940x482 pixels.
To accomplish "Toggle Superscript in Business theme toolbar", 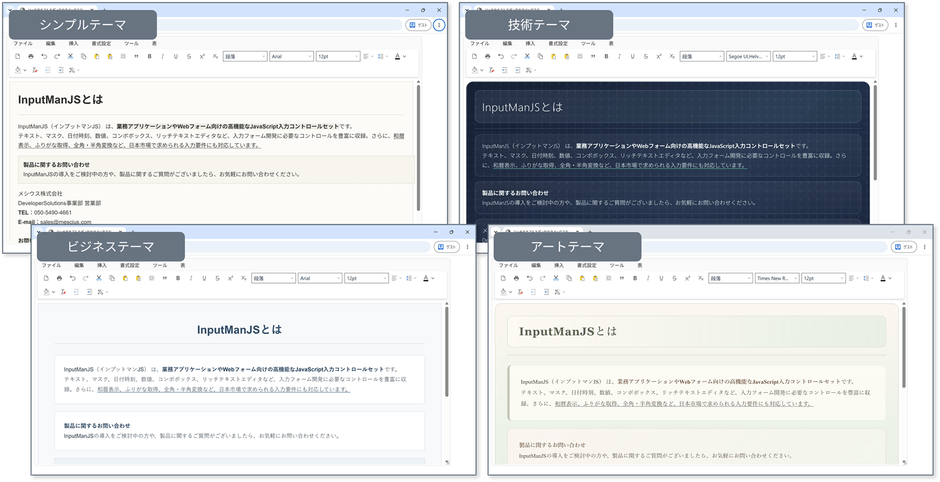I will coord(230,278).
